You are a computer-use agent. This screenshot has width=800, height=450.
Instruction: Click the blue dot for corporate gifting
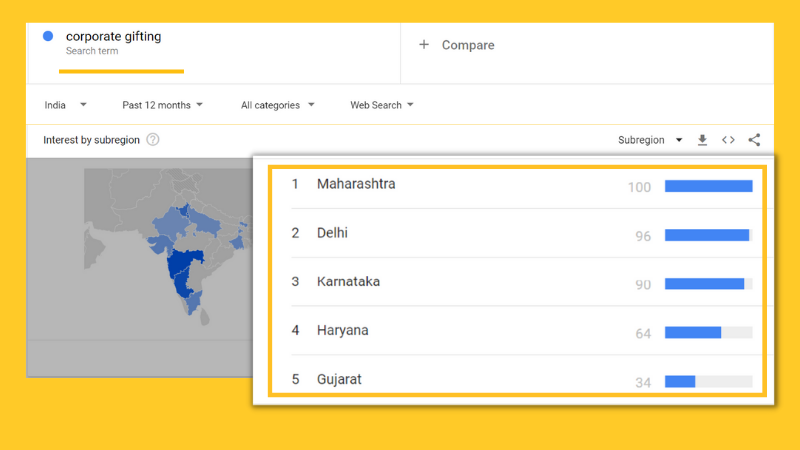[48, 36]
